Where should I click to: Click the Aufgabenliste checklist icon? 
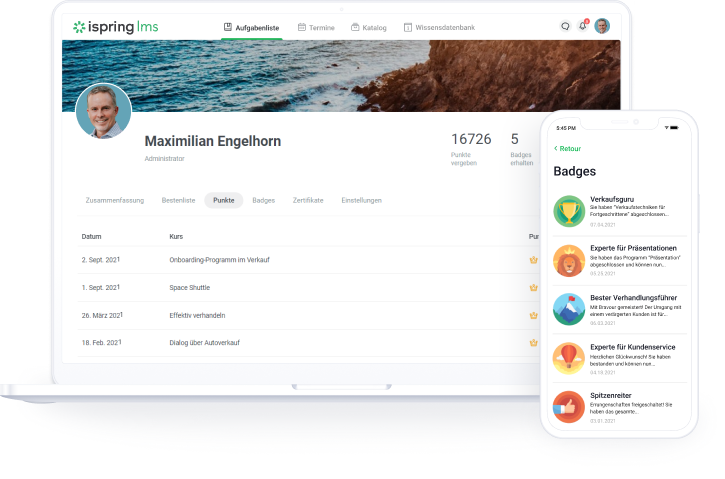pos(227,27)
